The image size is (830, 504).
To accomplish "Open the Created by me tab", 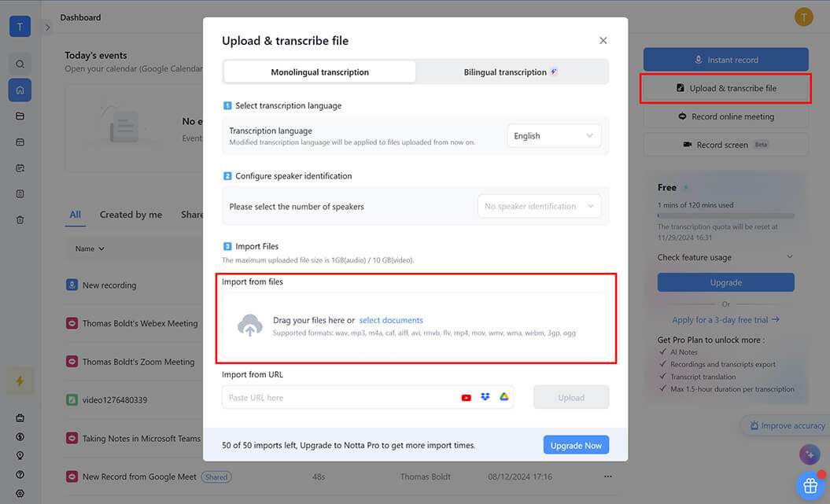I will click(131, 215).
